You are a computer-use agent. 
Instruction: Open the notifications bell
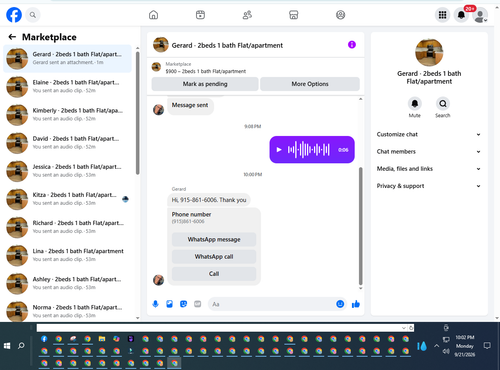pos(461,15)
